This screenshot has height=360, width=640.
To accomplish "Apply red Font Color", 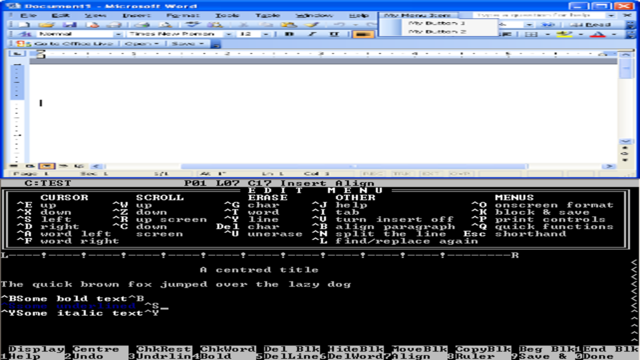I will click(598, 34).
